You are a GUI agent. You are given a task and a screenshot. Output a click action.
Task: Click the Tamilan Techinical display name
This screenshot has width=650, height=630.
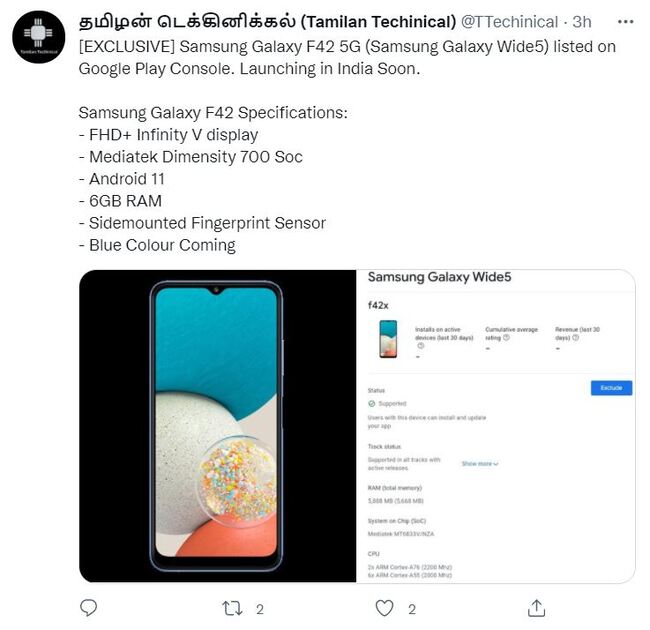[x=267, y=22]
